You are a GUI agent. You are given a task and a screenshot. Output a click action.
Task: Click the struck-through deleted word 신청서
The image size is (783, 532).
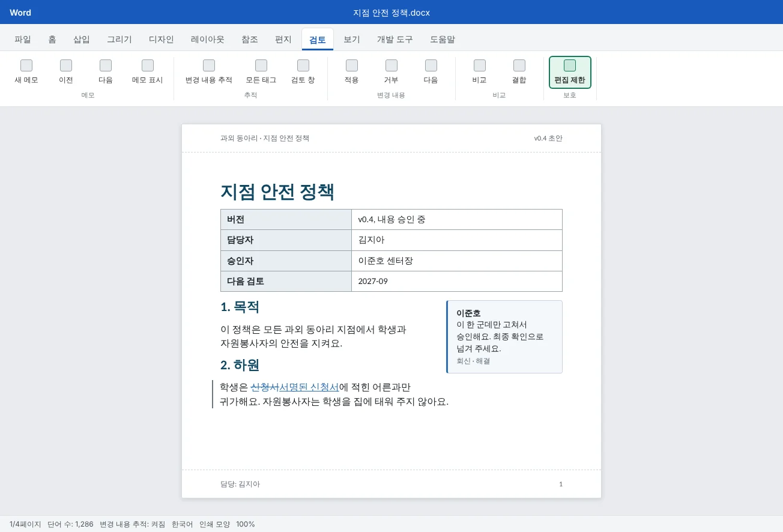(x=265, y=387)
